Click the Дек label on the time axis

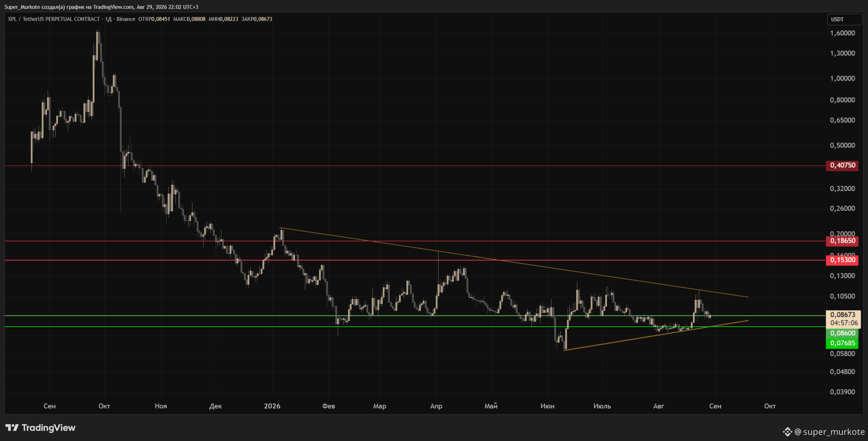216,406
